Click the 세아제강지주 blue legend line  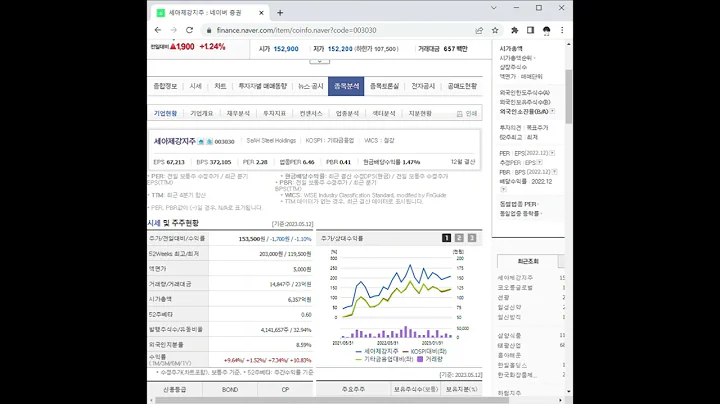click(x=359, y=351)
